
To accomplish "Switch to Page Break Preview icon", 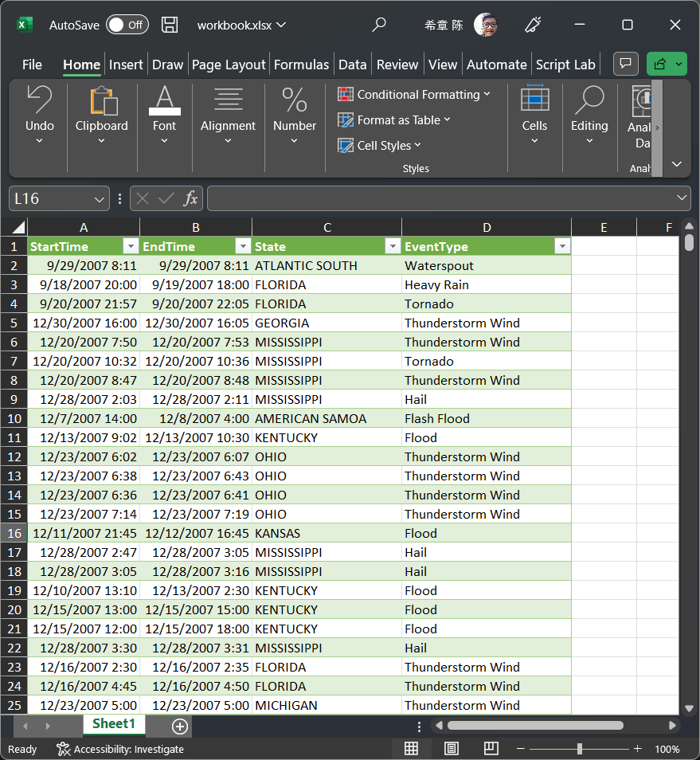I will click(x=491, y=749).
